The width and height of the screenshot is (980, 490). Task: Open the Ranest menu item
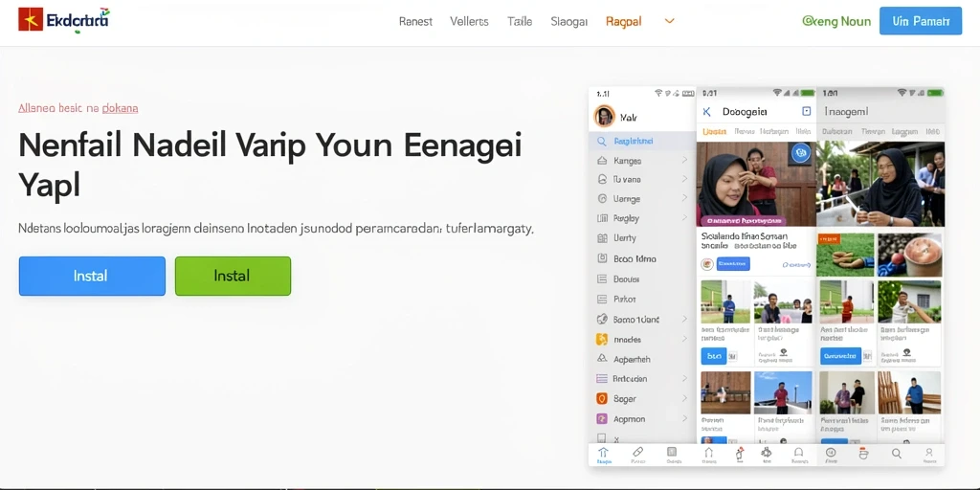(415, 21)
